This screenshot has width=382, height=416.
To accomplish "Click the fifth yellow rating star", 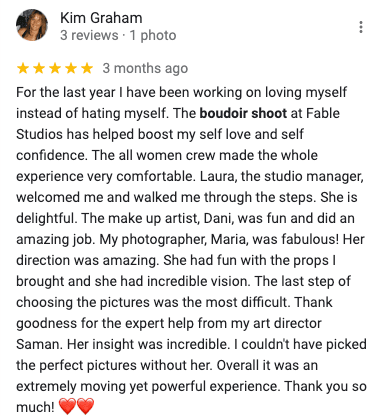I will tap(87, 68).
